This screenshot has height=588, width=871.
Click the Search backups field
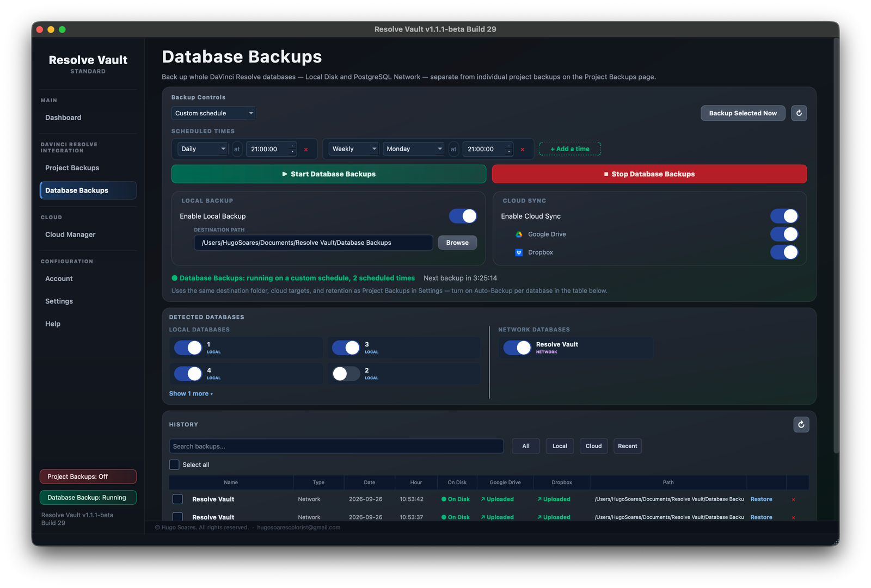(336, 446)
